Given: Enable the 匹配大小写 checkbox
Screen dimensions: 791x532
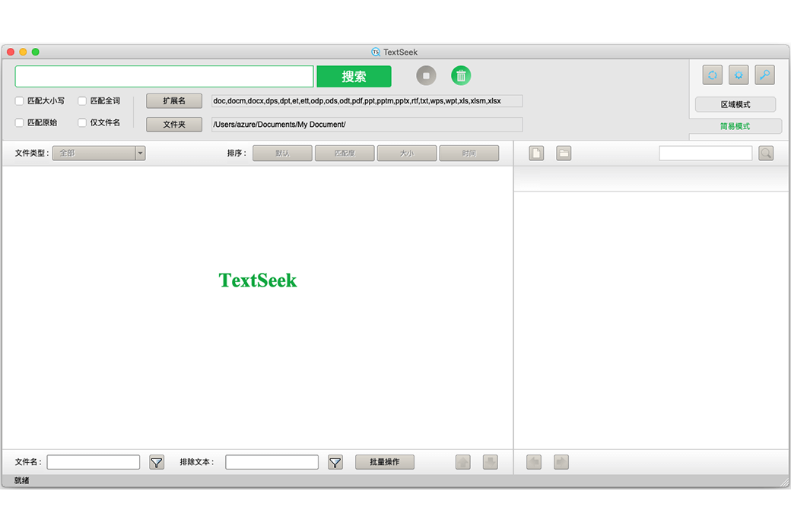Looking at the screenshot, I should 19,101.
